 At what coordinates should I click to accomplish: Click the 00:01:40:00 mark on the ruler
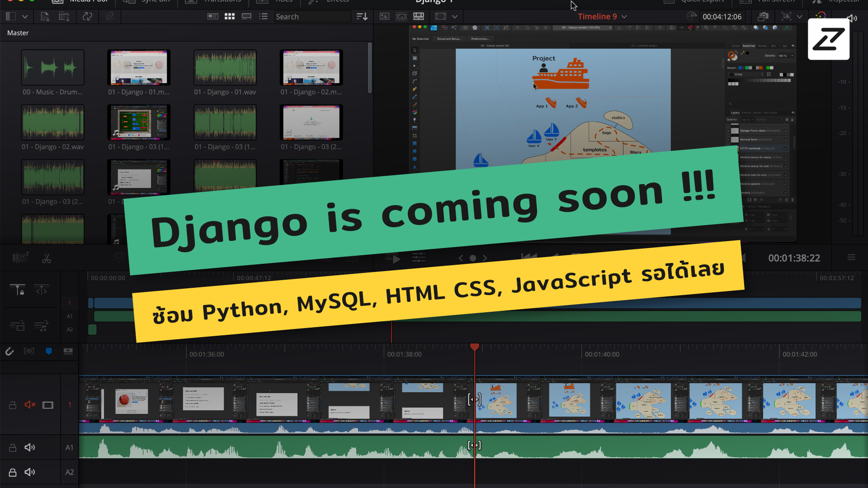pyautogui.click(x=602, y=354)
